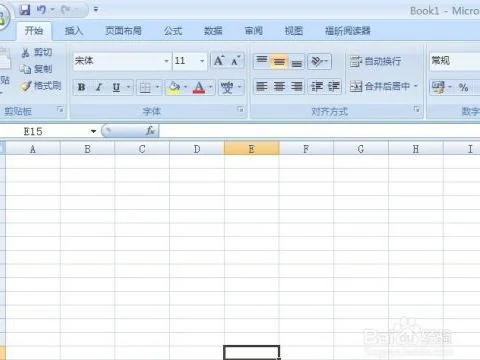Switch to the 视图 tab
This screenshot has height=360, width=480.
pyautogui.click(x=294, y=31)
